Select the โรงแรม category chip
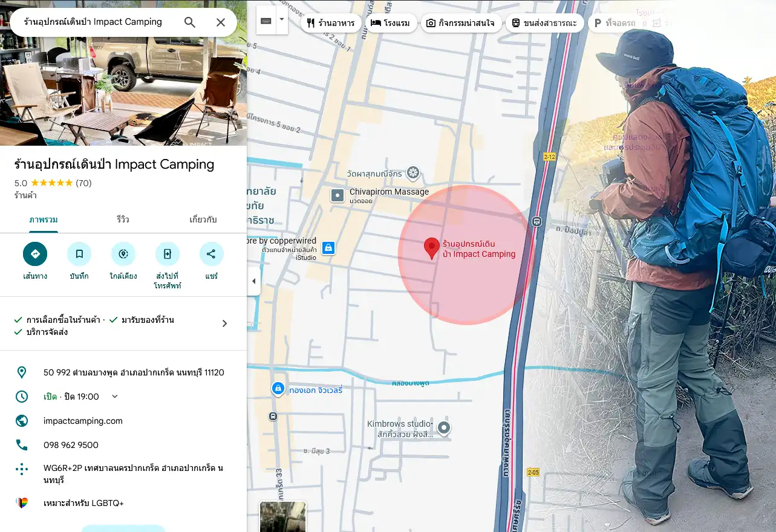Image resolution: width=776 pixels, height=532 pixels. (x=391, y=23)
